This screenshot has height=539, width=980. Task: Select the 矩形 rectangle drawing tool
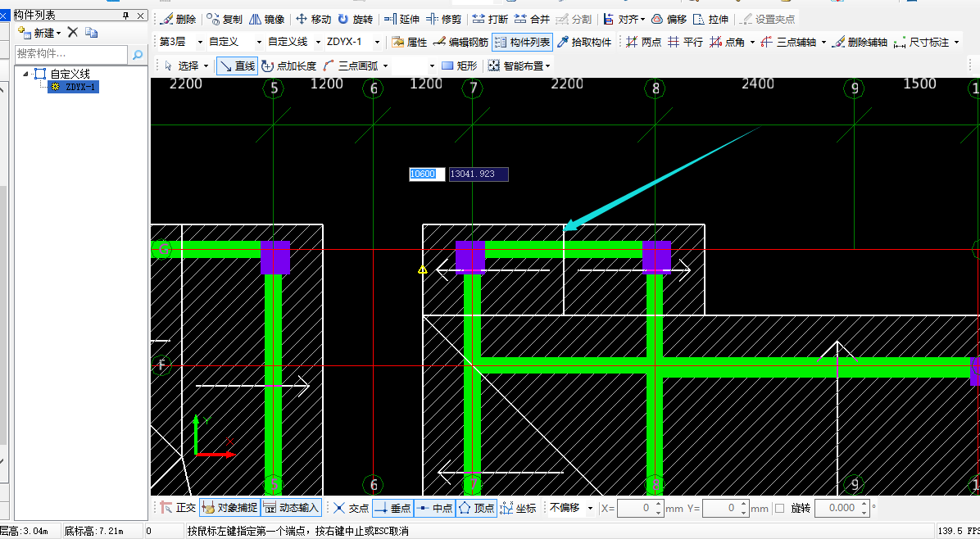point(460,66)
